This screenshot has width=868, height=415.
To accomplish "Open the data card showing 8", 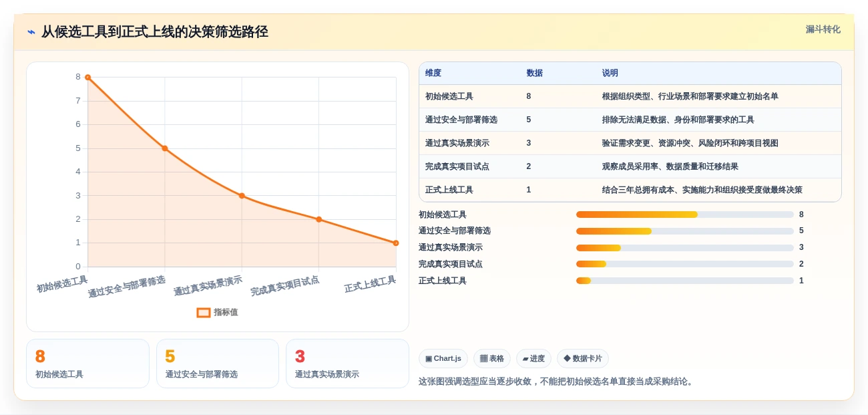I will [x=87, y=364].
